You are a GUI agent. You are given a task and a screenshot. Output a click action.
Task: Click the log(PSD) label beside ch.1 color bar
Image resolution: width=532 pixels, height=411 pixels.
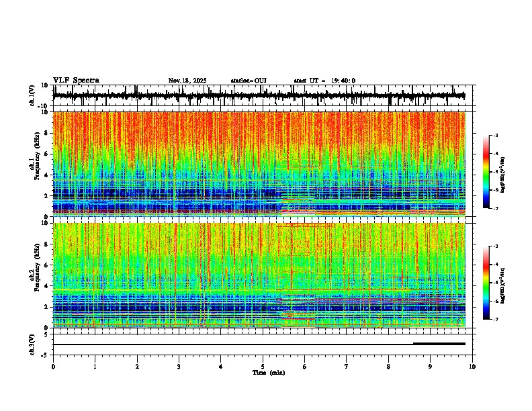(503, 175)
